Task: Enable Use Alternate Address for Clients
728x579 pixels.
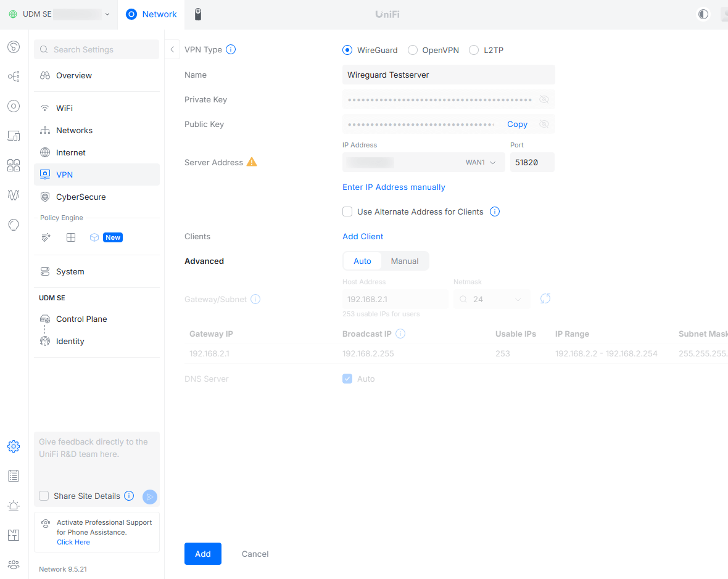Action: click(x=347, y=211)
